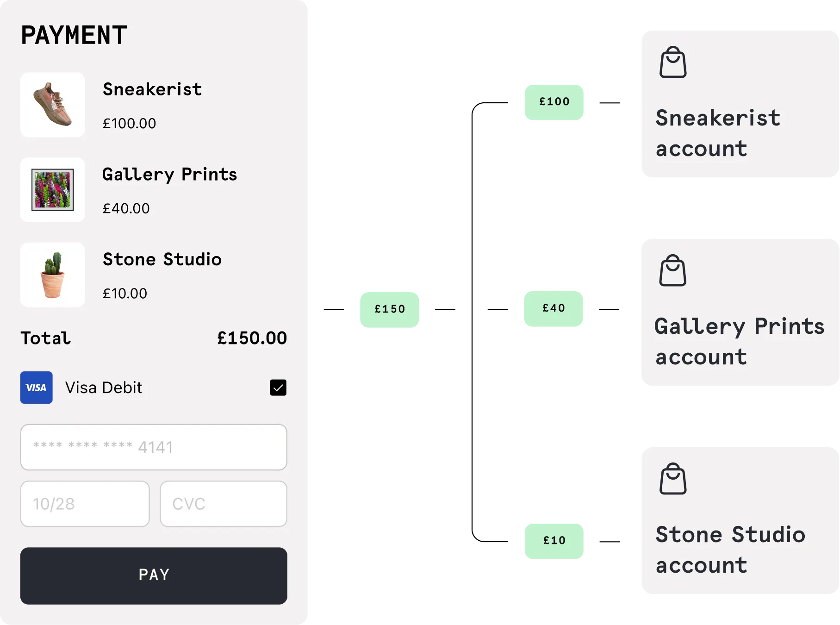Select the Stone Studio account card title
The height and width of the screenshot is (625, 840).
730,550
